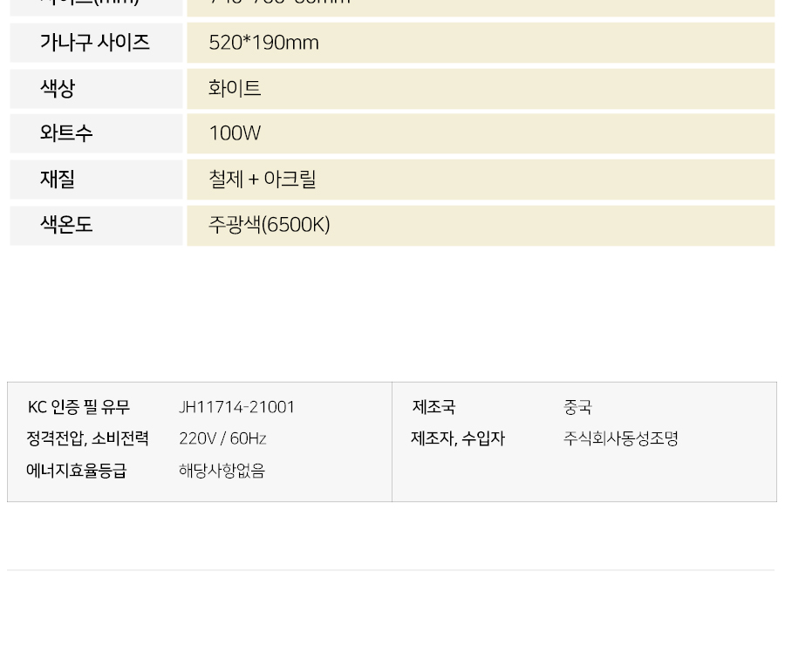Image resolution: width=785 pixels, height=672 pixels.
Task: Click the KC 인증 필 유무 label
Action: pos(78,407)
